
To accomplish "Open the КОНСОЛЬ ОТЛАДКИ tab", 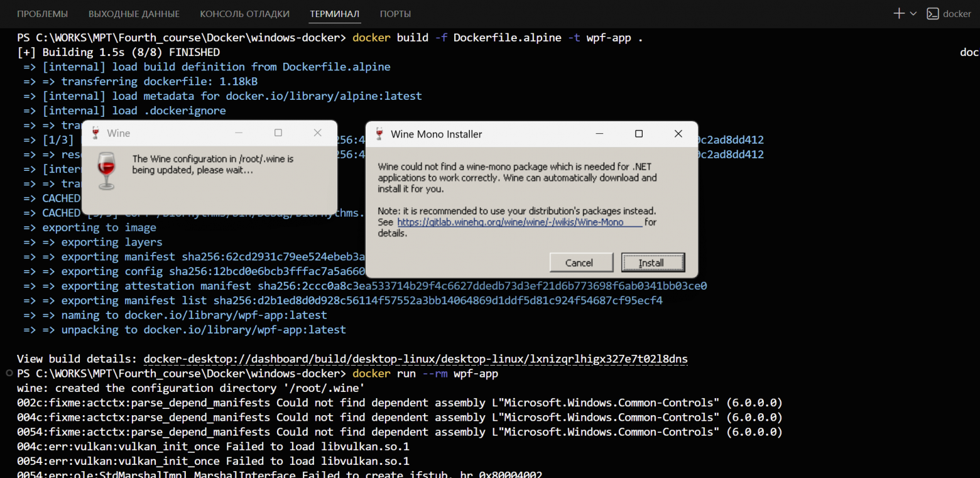I will click(244, 14).
